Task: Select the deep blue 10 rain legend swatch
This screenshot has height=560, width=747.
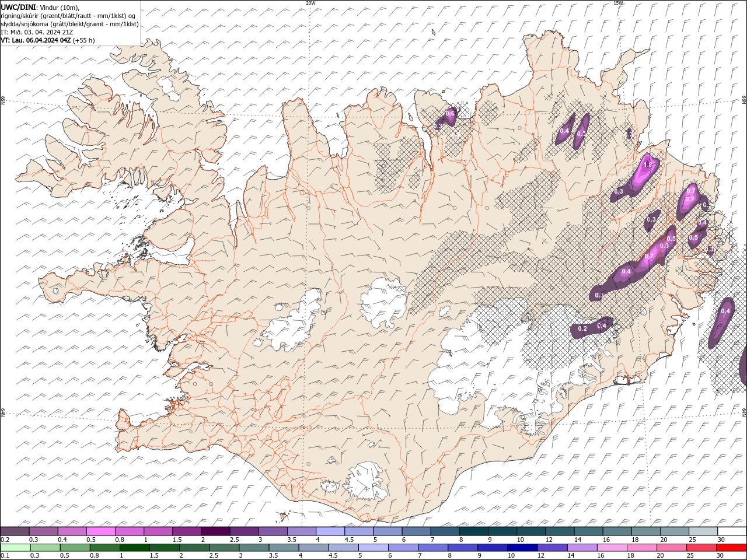Action: click(522, 548)
